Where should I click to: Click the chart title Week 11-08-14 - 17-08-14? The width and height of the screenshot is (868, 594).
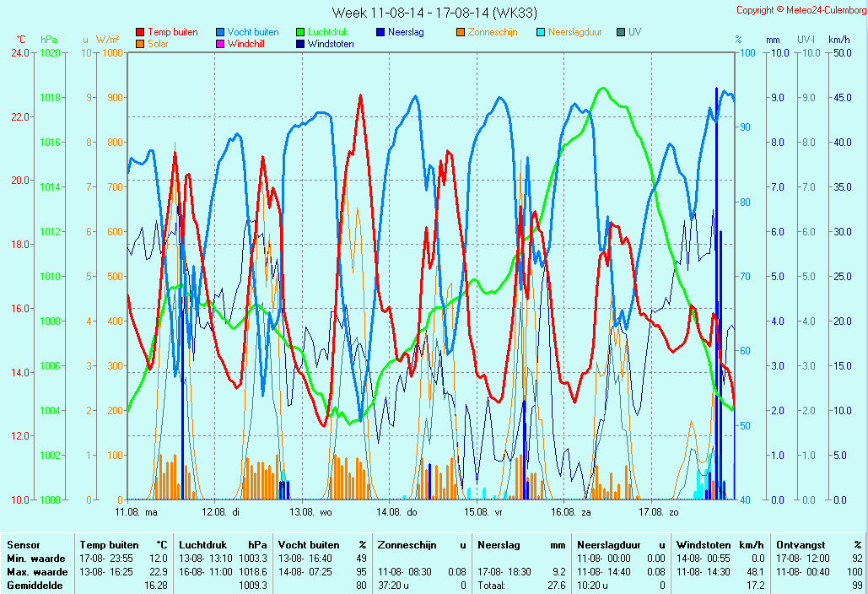(x=434, y=13)
